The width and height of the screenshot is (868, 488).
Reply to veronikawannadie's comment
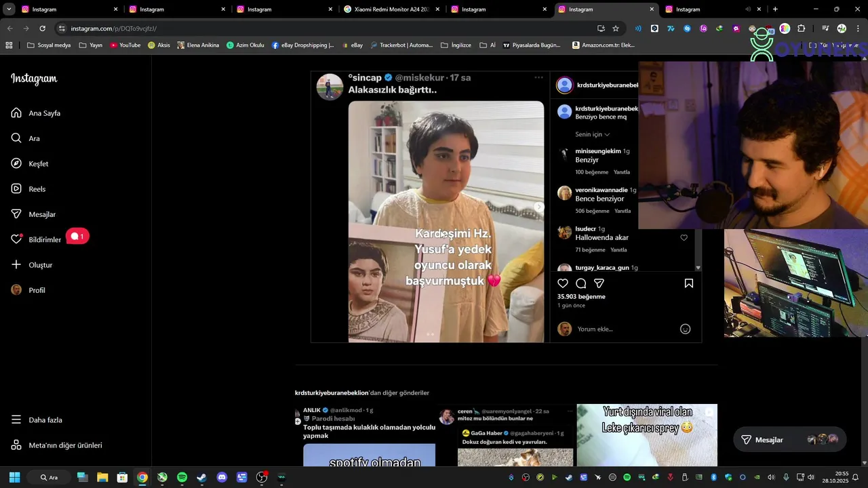pyautogui.click(x=623, y=211)
